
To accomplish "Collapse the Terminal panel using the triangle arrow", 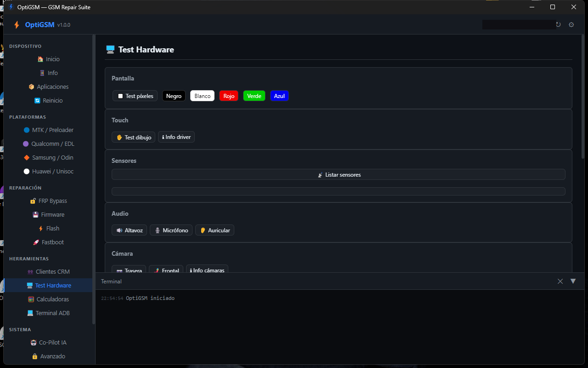I will click(x=573, y=281).
